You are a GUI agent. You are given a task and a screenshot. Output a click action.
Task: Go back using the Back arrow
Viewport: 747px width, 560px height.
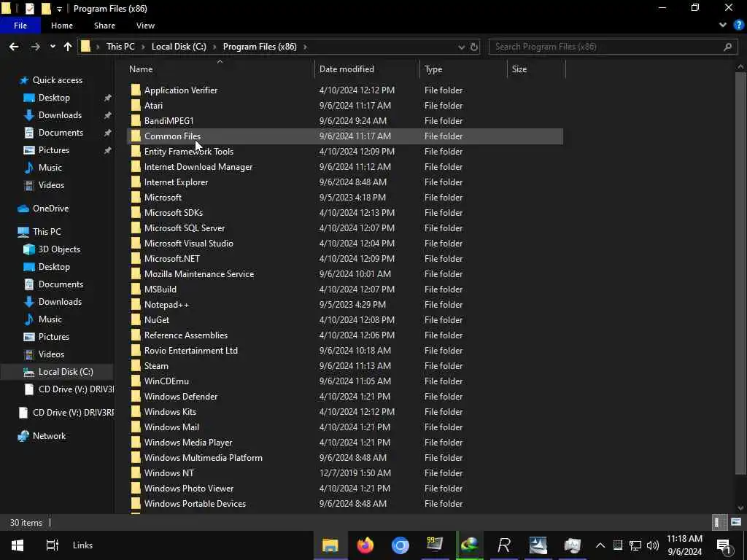[14, 47]
